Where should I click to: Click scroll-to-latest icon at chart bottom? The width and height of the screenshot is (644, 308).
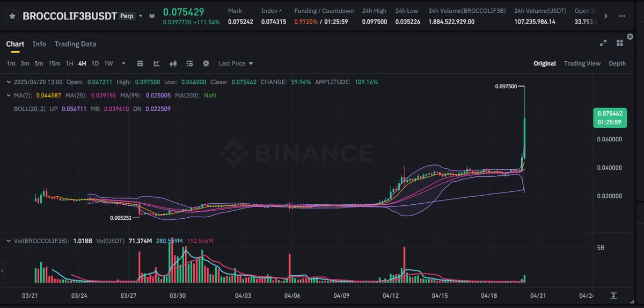(x=613, y=296)
